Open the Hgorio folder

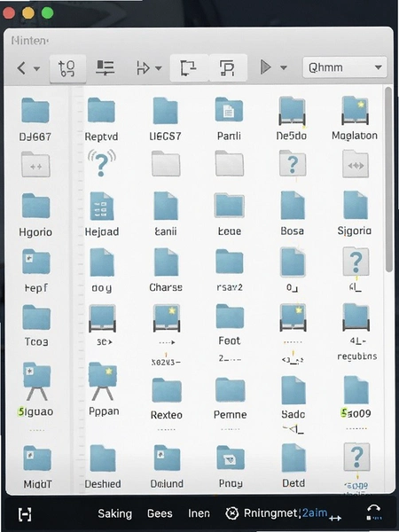pos(35,206)
